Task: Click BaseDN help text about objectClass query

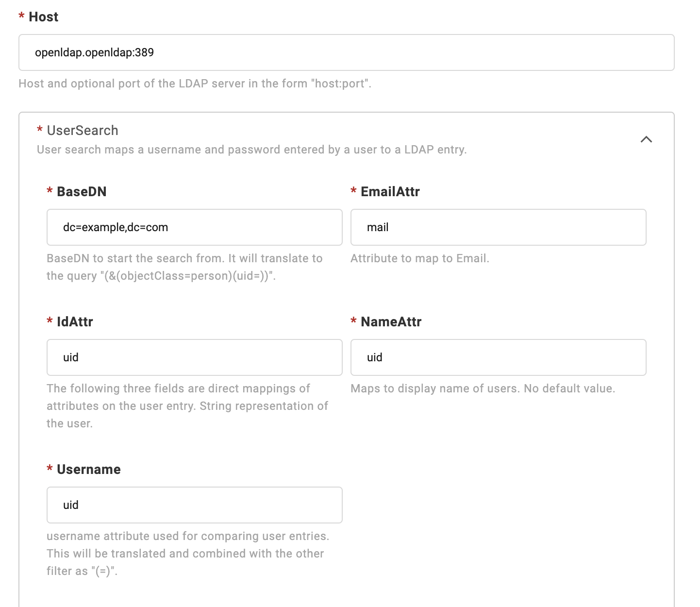Action: click(184, 267)
